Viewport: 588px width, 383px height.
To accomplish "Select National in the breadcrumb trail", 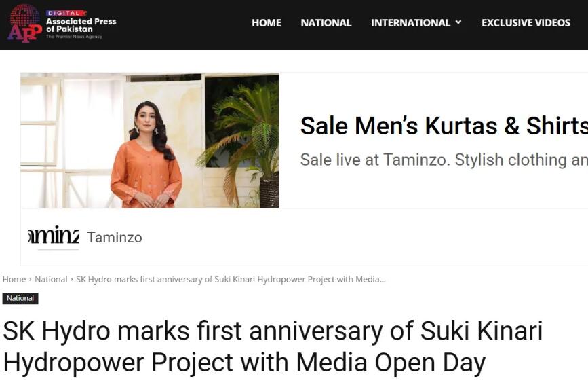I will (x=51, y=279).
